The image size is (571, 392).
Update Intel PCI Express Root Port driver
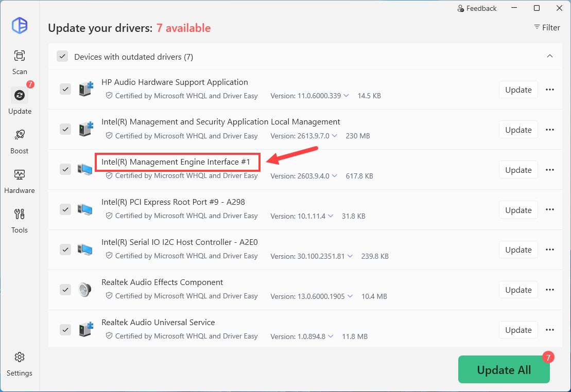pos(518,210)
